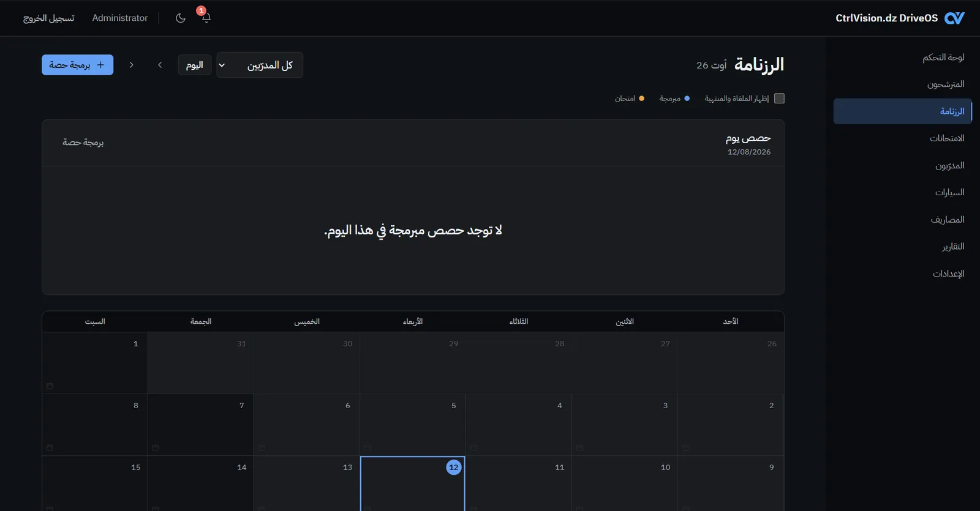Select day 26 cell of the previous month

point(731,363)
